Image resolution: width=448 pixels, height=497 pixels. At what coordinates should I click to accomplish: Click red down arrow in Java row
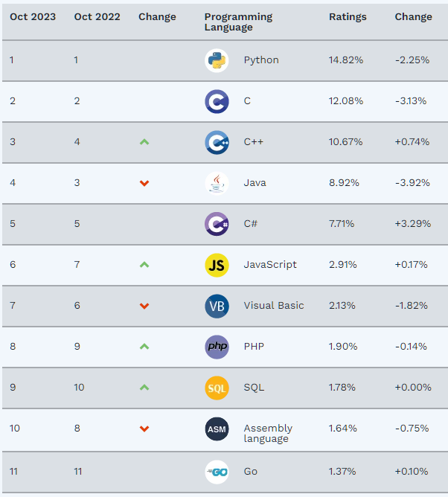[x=144, y=183]
